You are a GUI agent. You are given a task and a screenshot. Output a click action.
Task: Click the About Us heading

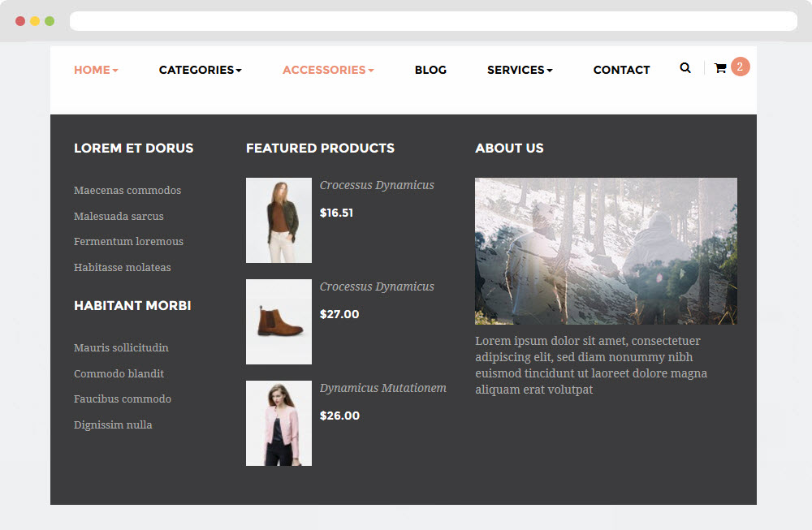510,148
